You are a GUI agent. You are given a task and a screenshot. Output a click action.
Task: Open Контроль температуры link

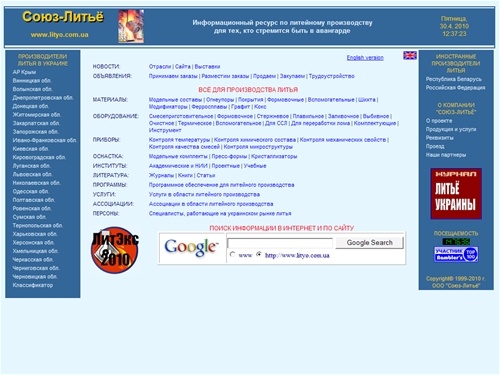(179, 140)
